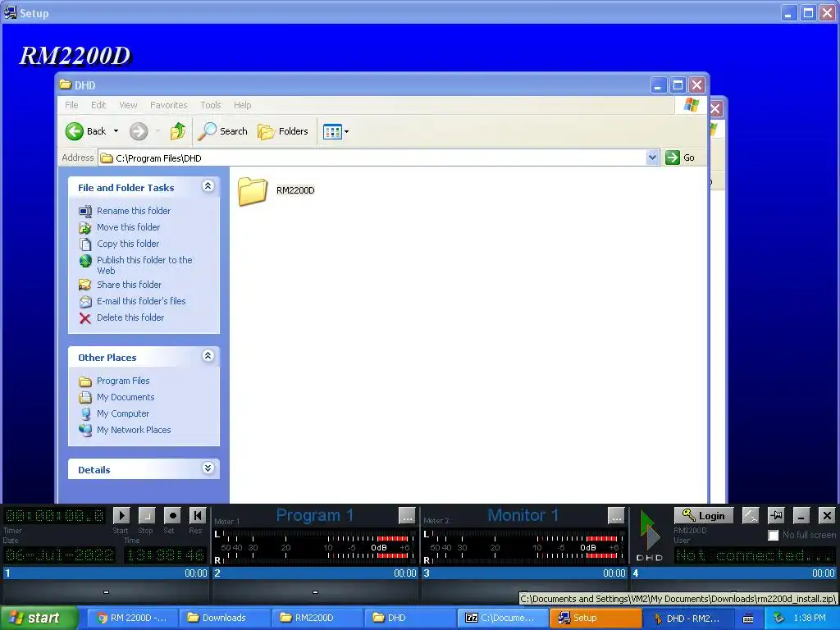Open the File menu
Viewport: 840px width, 630px height.
click(71, 105)
